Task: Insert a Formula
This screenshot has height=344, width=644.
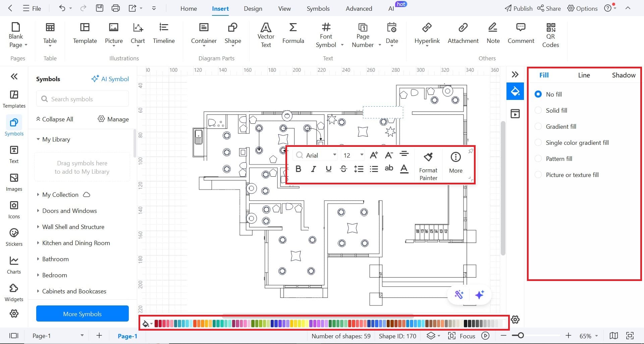Action: 293,34
